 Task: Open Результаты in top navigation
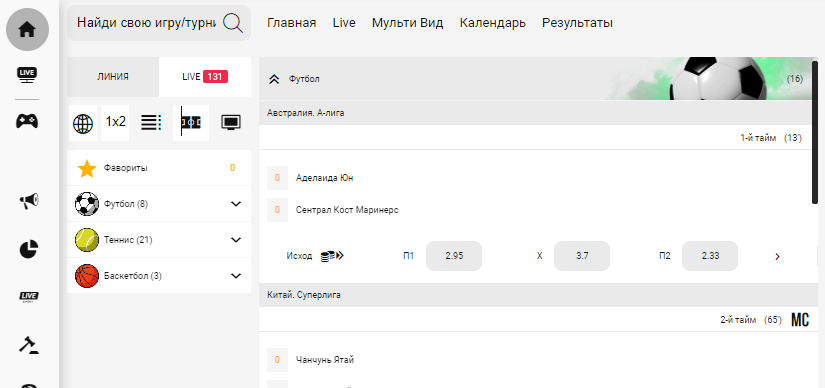point(577,24)
